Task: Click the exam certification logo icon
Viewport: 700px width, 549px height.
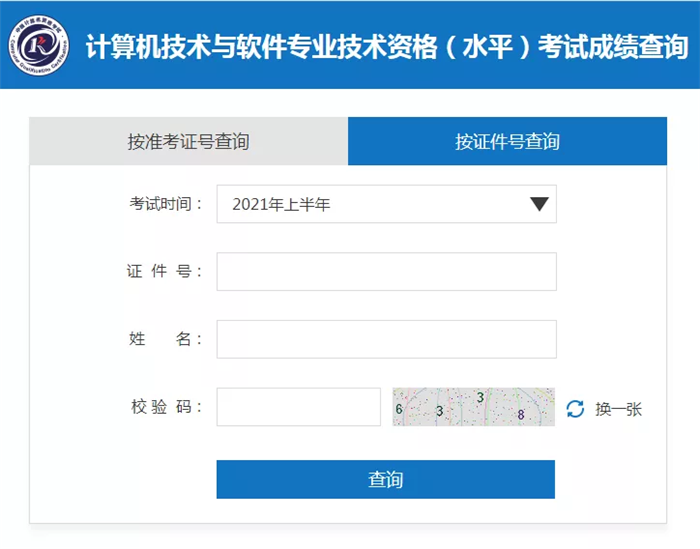Action: pos(42,45)
